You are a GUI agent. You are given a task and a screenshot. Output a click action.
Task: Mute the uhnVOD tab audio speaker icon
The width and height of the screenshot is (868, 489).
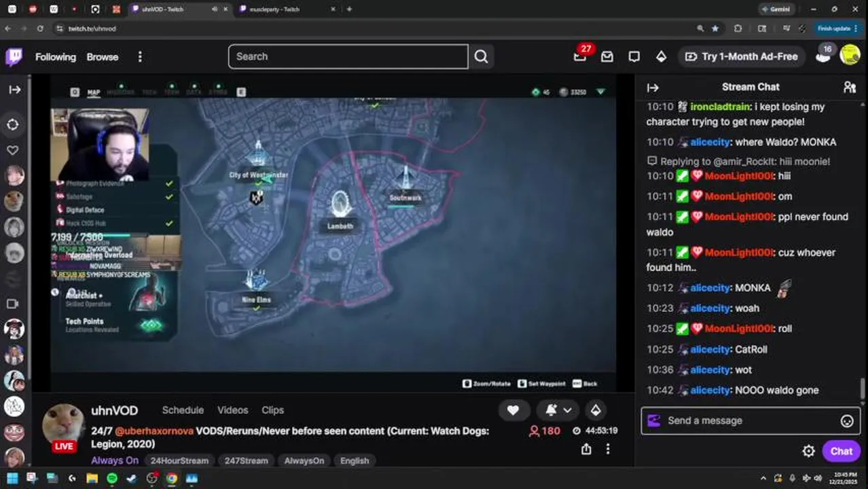coord(214,10)
